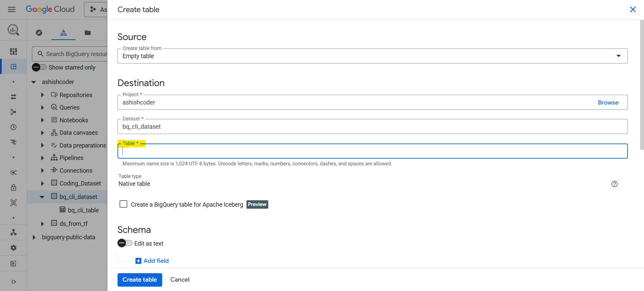Viewport: 644px width, 291px height.
Task: Collapse the ashishcoder project node
Action: point(34,82)
